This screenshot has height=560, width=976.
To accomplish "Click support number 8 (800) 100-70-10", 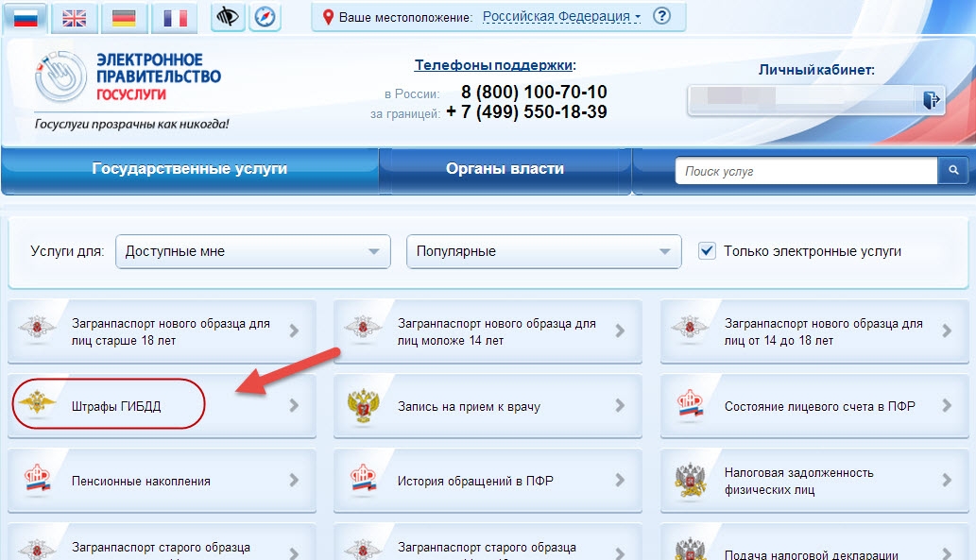I will click(534, 93).
